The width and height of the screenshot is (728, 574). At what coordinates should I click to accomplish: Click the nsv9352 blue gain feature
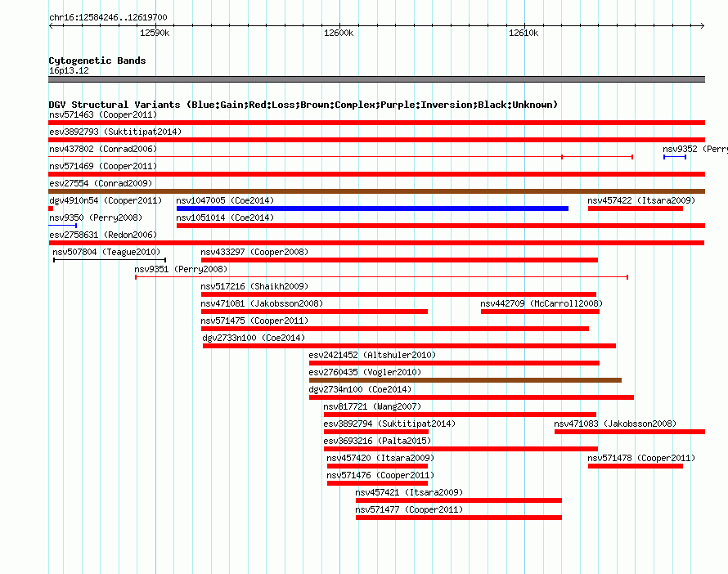[675, 157]
